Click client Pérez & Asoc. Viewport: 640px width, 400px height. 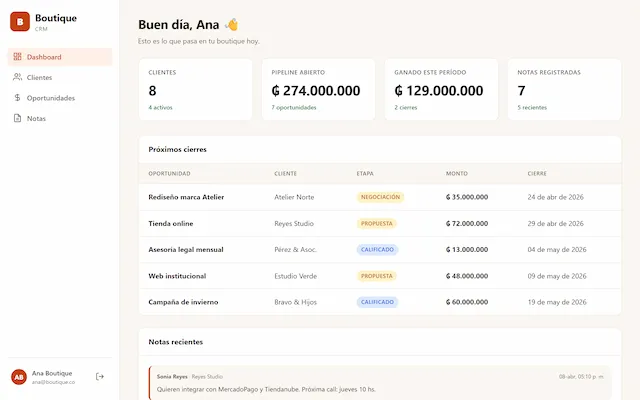click(x=296, y=250)
